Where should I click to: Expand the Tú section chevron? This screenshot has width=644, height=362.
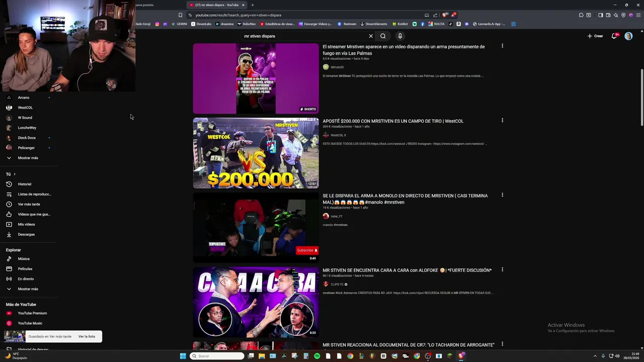15,174
